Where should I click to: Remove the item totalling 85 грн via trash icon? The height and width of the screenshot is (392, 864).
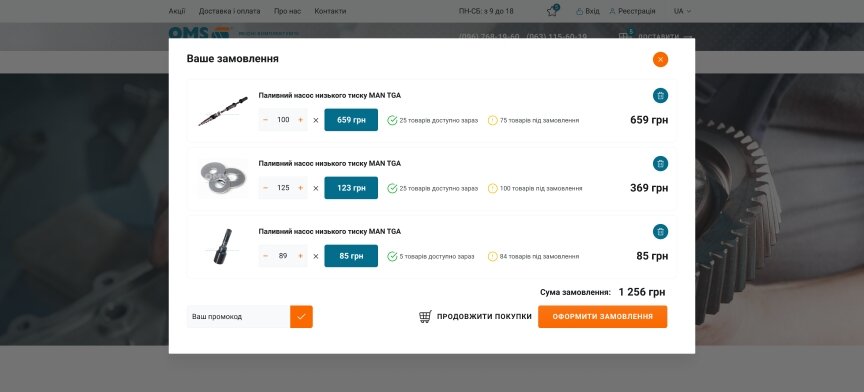coord(660,232)
